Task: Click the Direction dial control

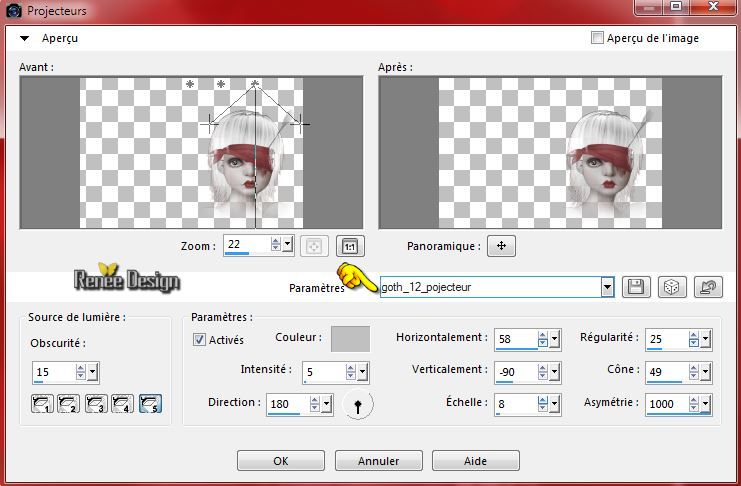Action: click(x=358, y=405)
